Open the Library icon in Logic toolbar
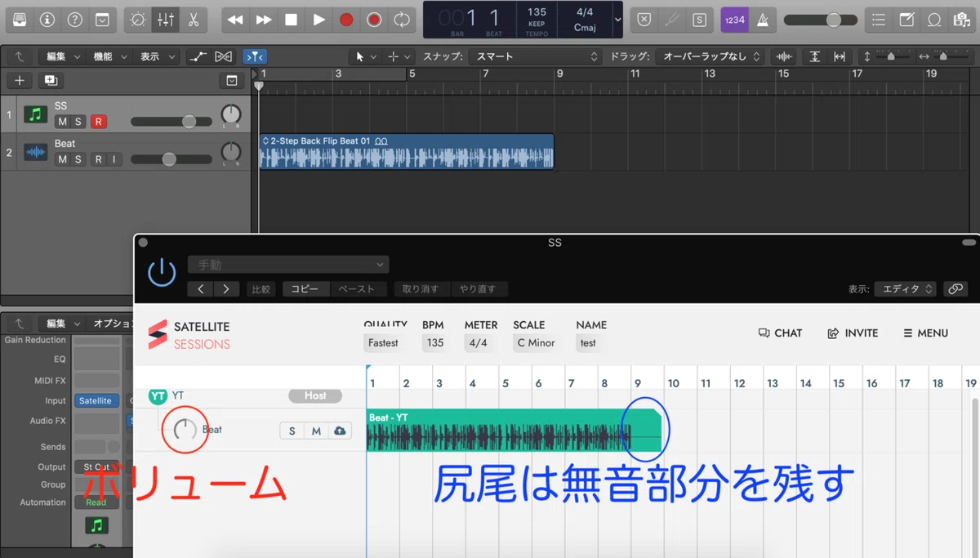Viewport: 980px width, 558px height. tap(20, 19)
